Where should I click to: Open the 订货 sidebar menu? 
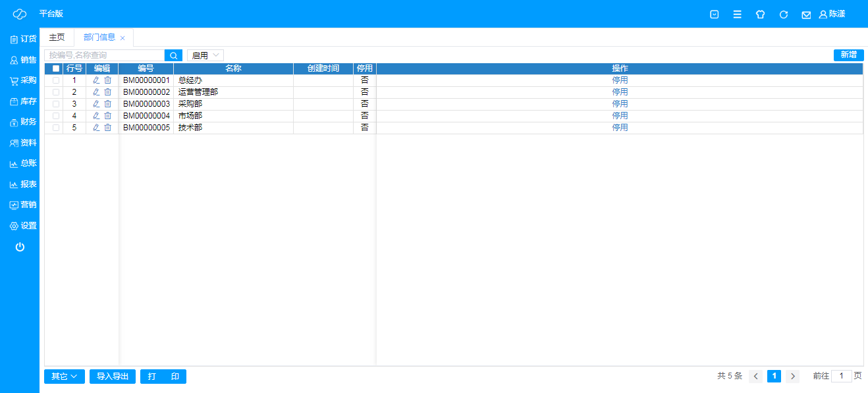[x=23, y=39]
